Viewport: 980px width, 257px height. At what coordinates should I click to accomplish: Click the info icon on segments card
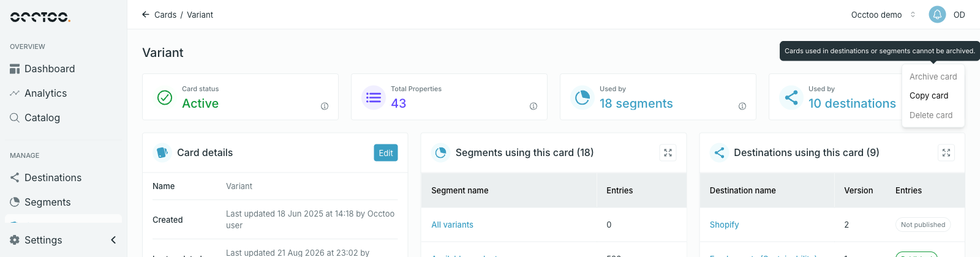[742, 106]
